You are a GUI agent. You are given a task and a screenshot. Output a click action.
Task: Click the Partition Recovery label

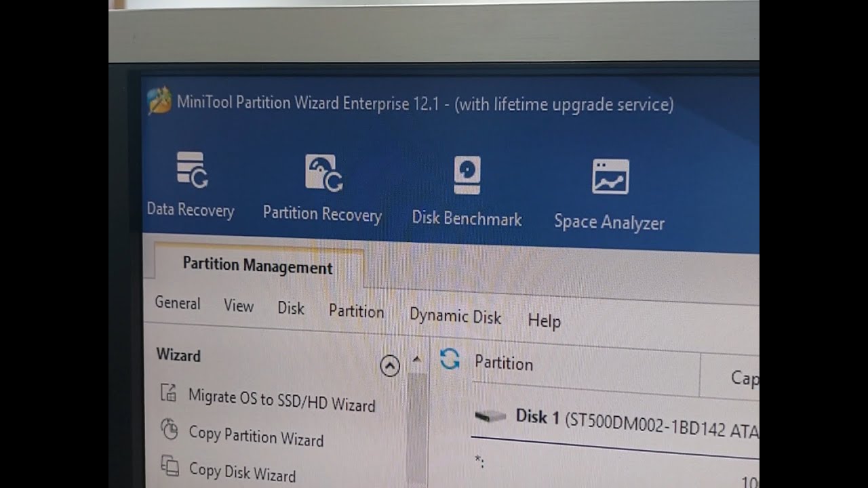tap(322, 214)
